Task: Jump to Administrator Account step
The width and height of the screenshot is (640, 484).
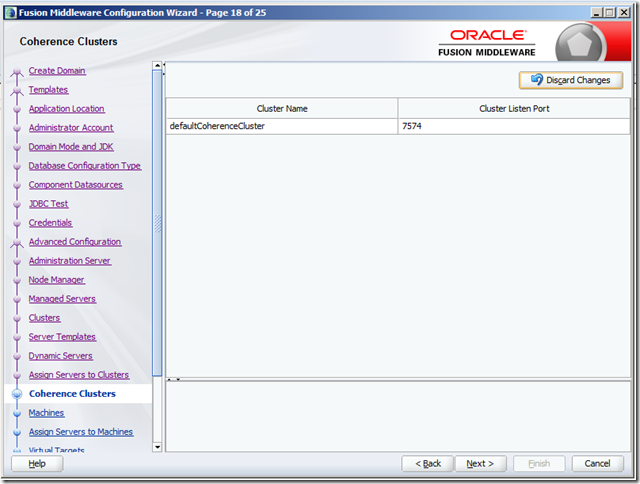Action: pos(71,128)
